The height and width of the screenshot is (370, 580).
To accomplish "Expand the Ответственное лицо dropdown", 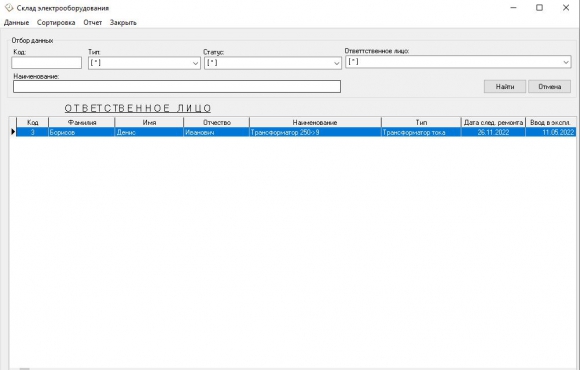I will pos(458,62).
